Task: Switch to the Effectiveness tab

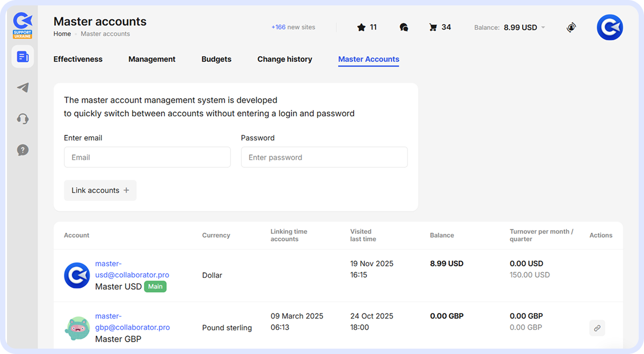Action: tap(77, 59)
